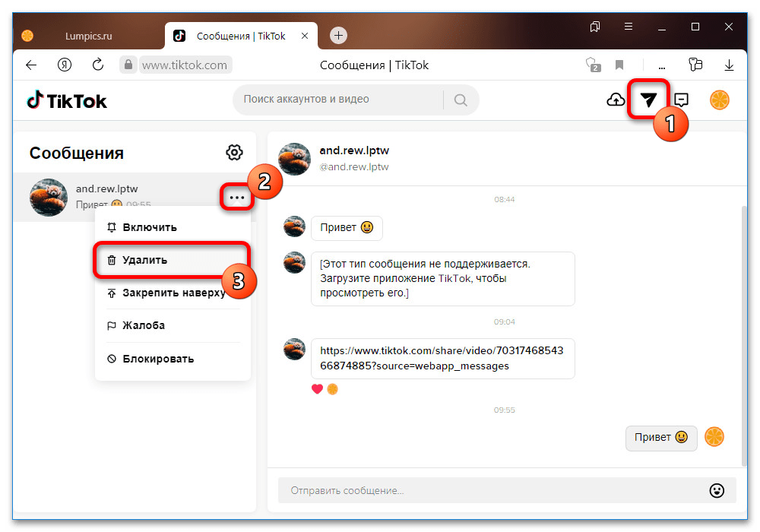The width and height of the screenshot is (760, 532).
Task: Open the emoji picker in message box
Action: click(717, 490)
